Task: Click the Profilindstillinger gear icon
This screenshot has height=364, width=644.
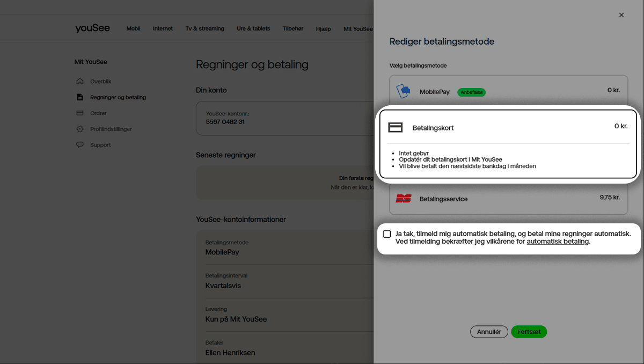Action: [x=80, y=129]
